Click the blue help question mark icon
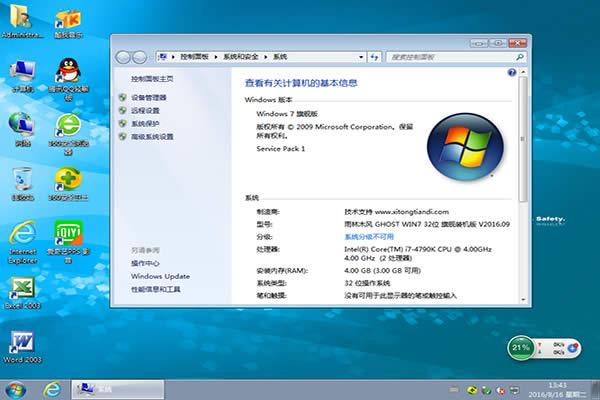 point(511,73)
